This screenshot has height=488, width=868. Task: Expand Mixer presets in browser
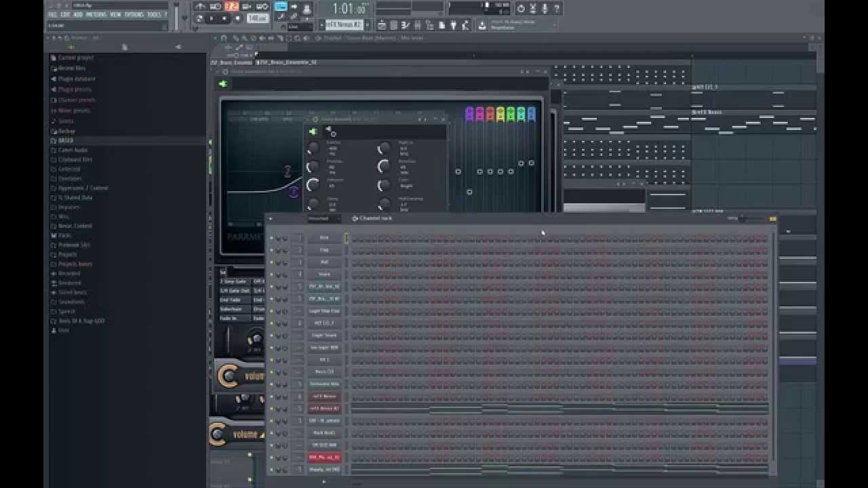click(x=74, y=110)
